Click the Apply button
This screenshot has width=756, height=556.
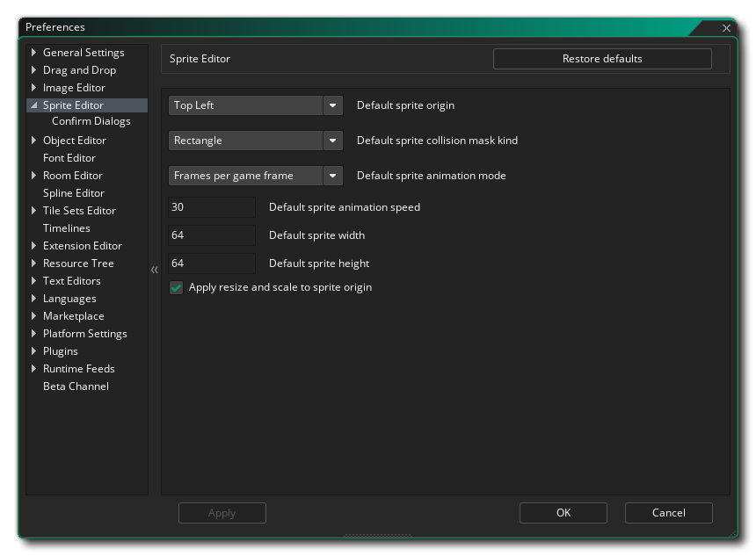[x=222, y=513]
